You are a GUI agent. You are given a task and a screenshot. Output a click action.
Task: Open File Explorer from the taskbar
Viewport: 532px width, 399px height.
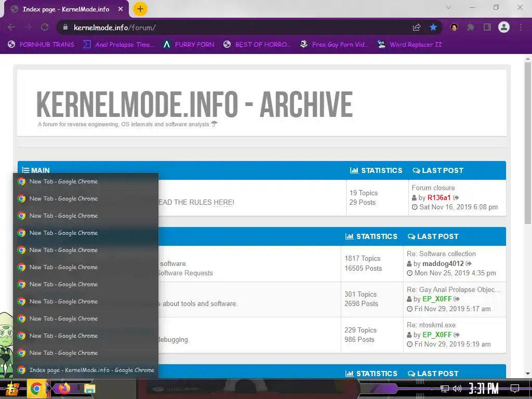[89, 389]
